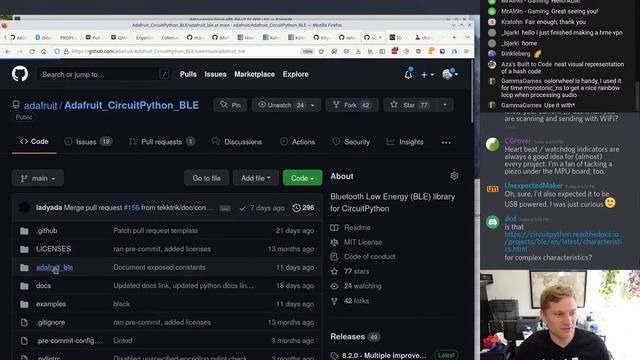Screen dimensions: 640x360
Task: Open the notifications bell
Action: coord(408,74)
